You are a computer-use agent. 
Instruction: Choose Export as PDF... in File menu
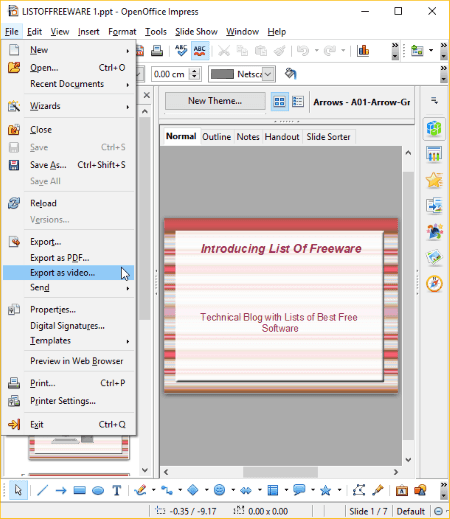(x=68, y=258)
